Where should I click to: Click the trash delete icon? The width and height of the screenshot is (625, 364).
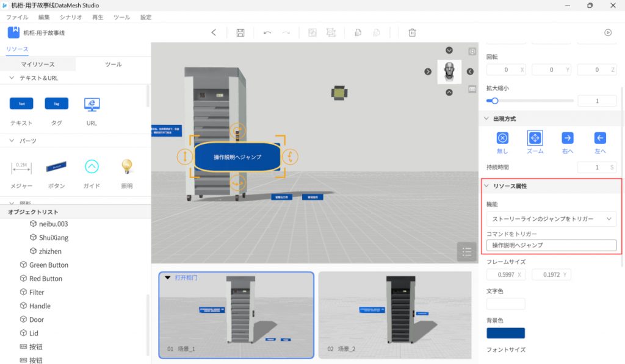(412, 32)
